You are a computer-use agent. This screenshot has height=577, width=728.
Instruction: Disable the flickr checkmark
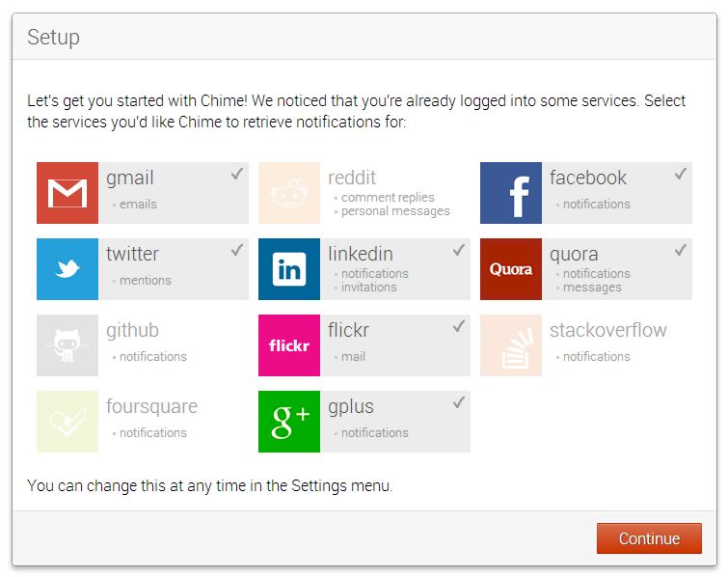[x=458, y=327]
